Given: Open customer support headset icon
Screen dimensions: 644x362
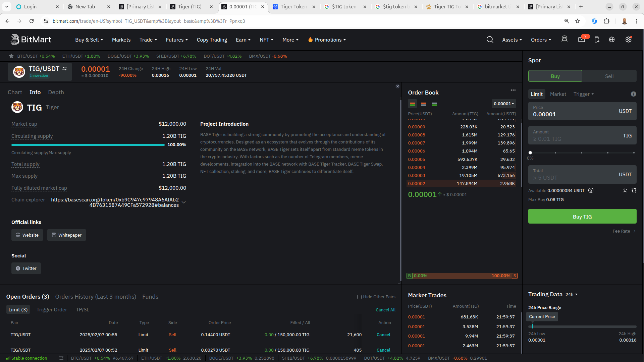Looking at the screenshot, I should coord(565,39).
